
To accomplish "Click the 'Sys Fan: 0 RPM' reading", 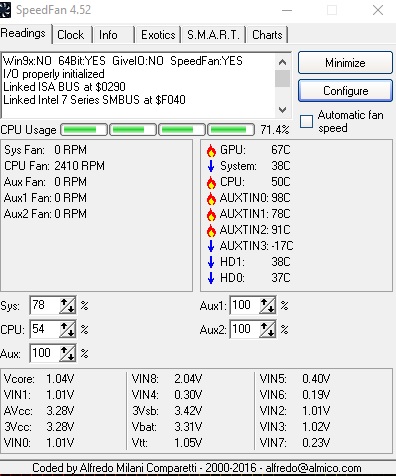I will tap(45, 150).
